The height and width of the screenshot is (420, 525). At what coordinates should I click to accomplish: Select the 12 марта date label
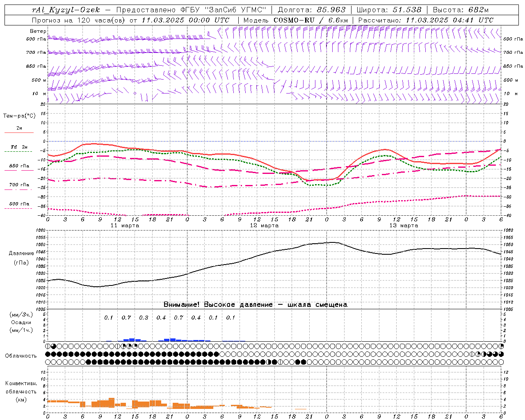(264, 226)
